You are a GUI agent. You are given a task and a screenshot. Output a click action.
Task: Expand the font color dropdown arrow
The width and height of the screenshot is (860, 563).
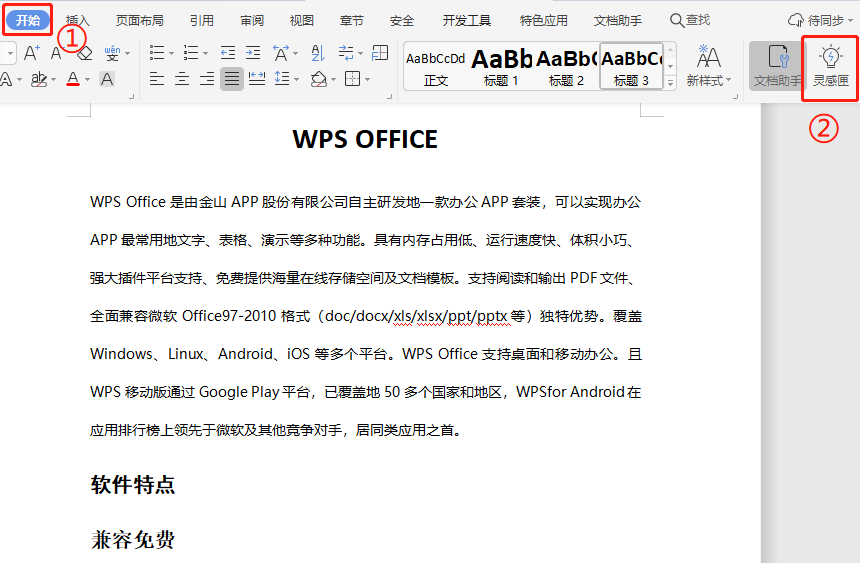(87, 80)
